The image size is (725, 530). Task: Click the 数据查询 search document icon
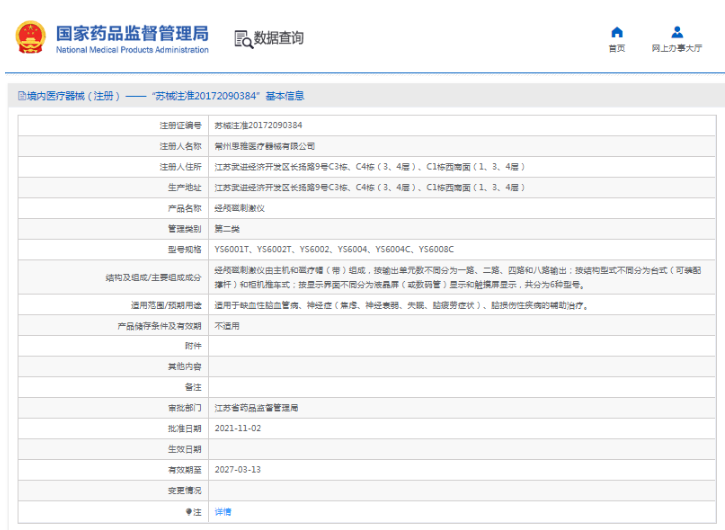click(243, 39)
